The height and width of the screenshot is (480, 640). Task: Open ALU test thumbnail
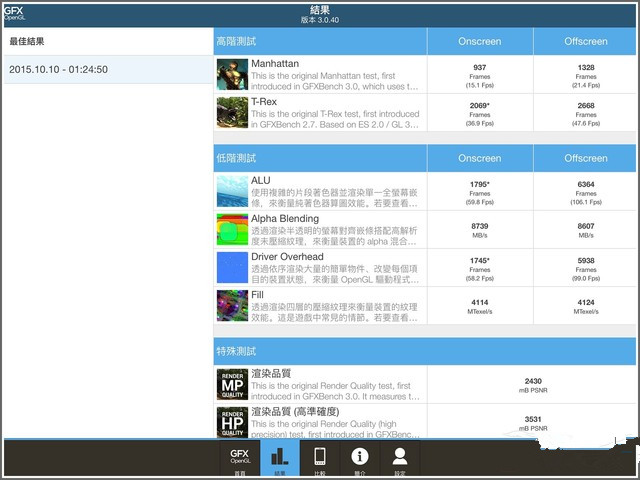(232, 191)
